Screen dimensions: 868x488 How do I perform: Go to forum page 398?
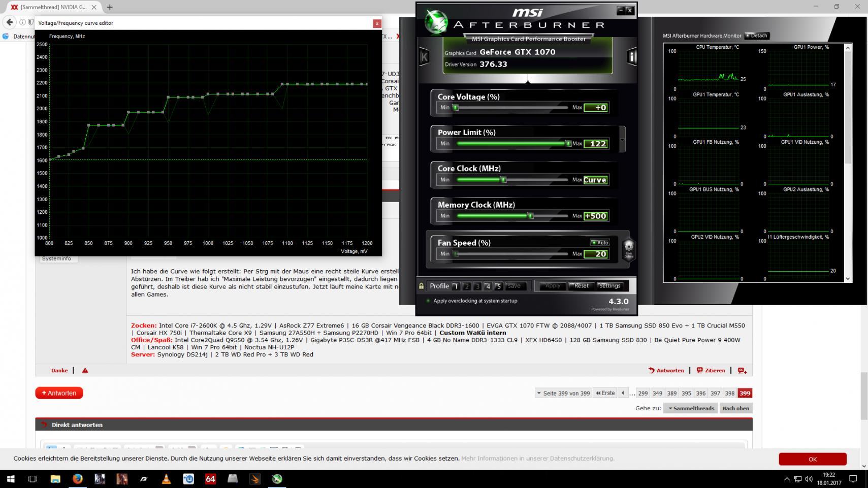click(730, 393)
